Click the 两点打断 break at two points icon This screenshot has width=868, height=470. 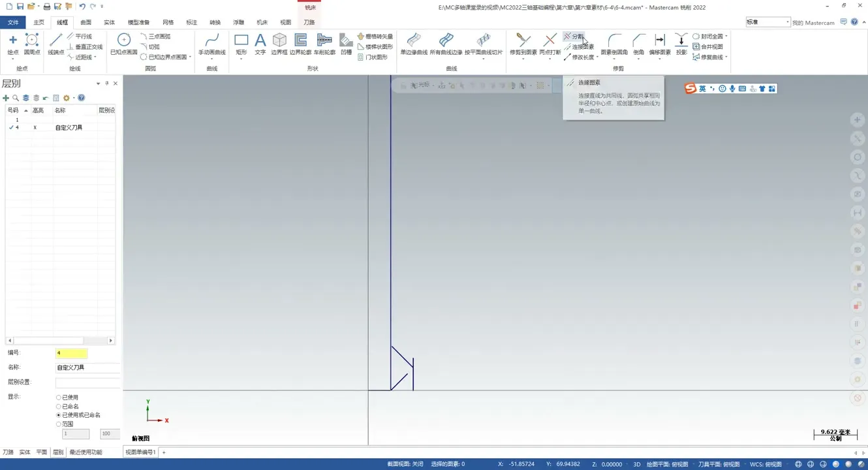click(550, 43)
